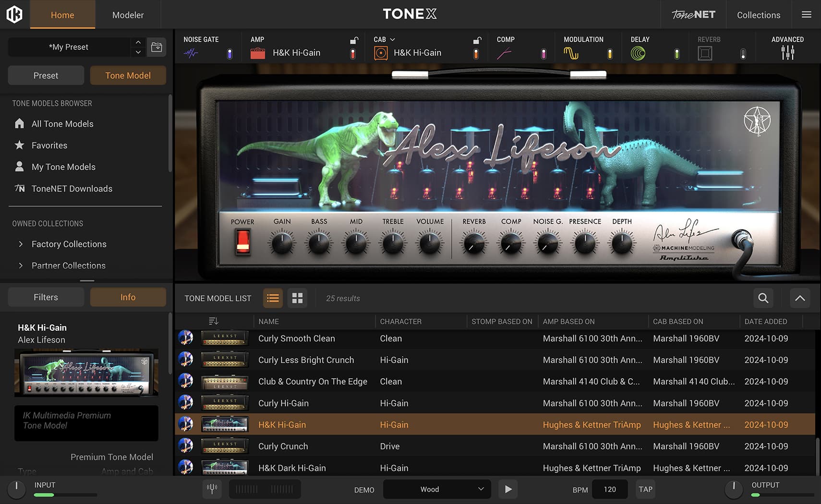Screen dimensions: 821x504
Task: Toggle the amp Power switch off
Action: (242, 242)
